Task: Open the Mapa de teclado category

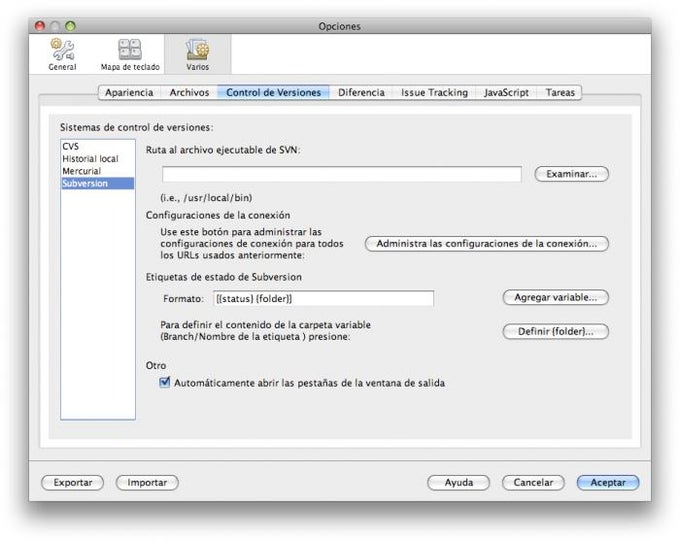Action: click(130, 54)
